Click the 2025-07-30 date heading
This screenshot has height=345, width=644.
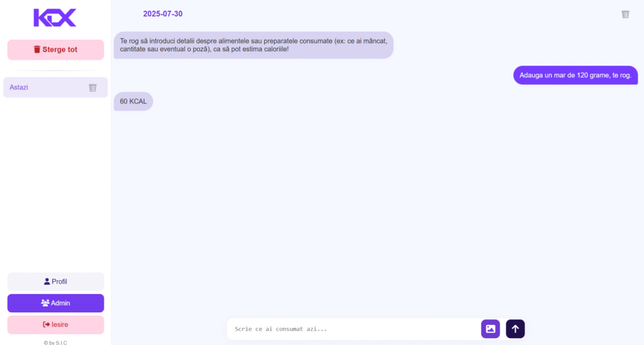pyautogui.click(x=163, y=14)
